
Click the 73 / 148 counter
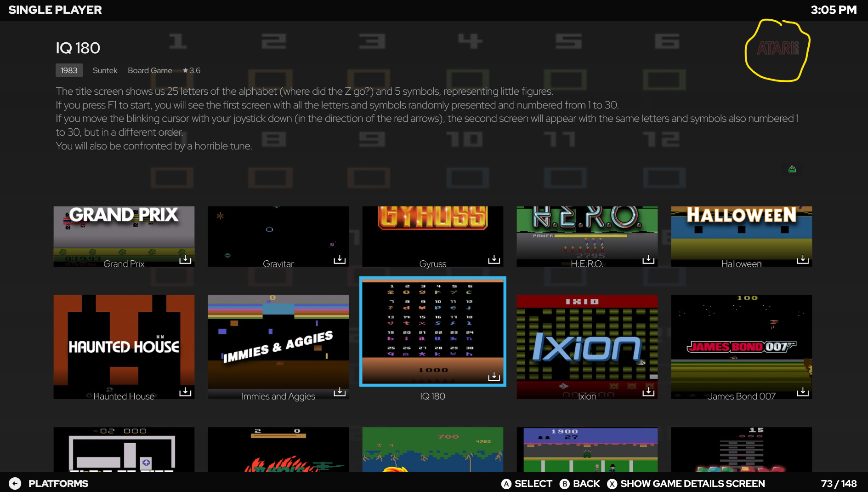coord(839,484)
